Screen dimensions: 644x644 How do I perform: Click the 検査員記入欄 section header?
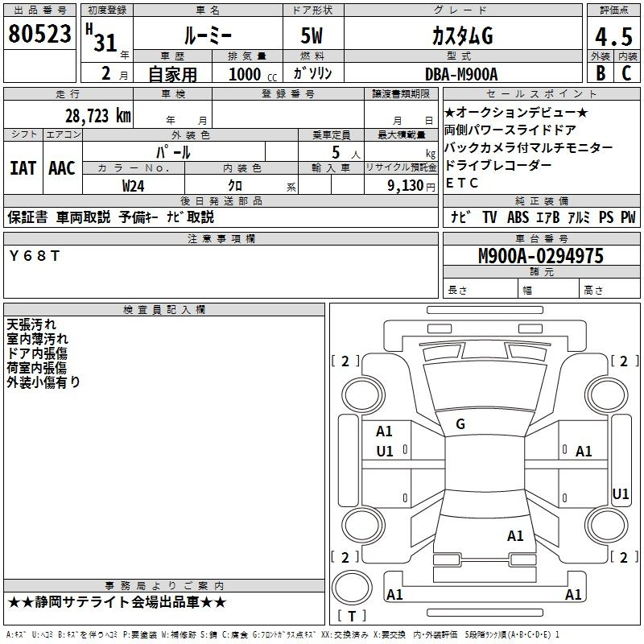(x=164, y=310)
